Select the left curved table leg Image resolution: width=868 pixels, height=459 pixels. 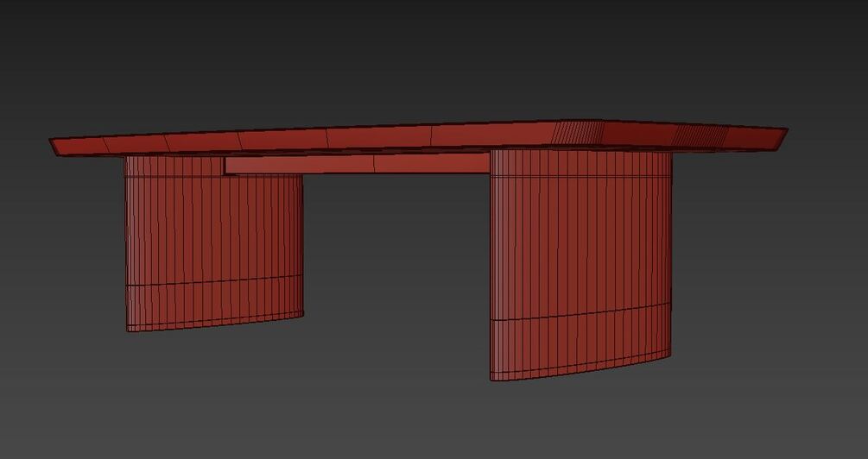pos(213,243)
